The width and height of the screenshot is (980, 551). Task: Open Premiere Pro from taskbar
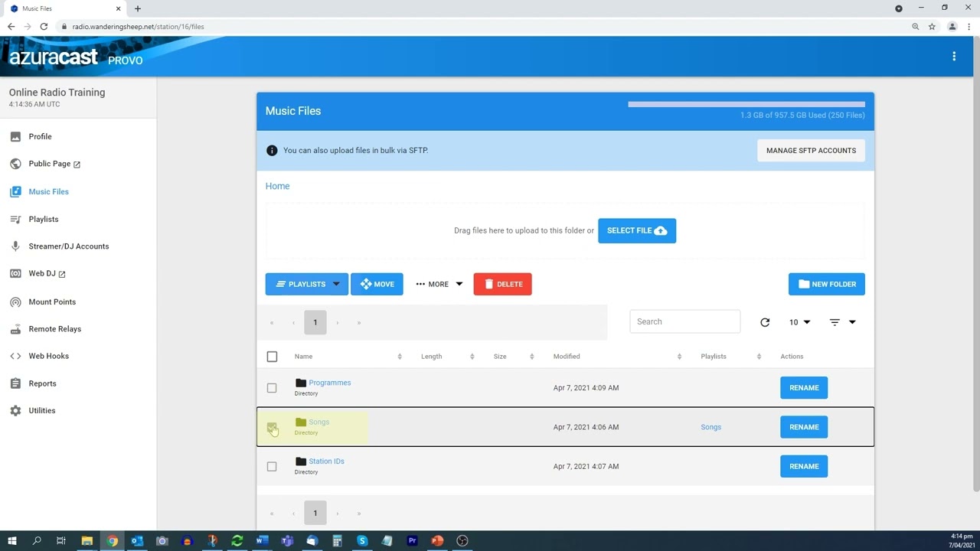(x=412, y=541)
